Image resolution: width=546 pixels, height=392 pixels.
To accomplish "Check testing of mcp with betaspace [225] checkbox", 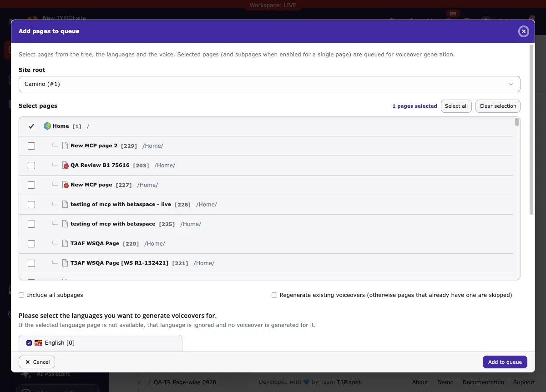I will 31,224.
